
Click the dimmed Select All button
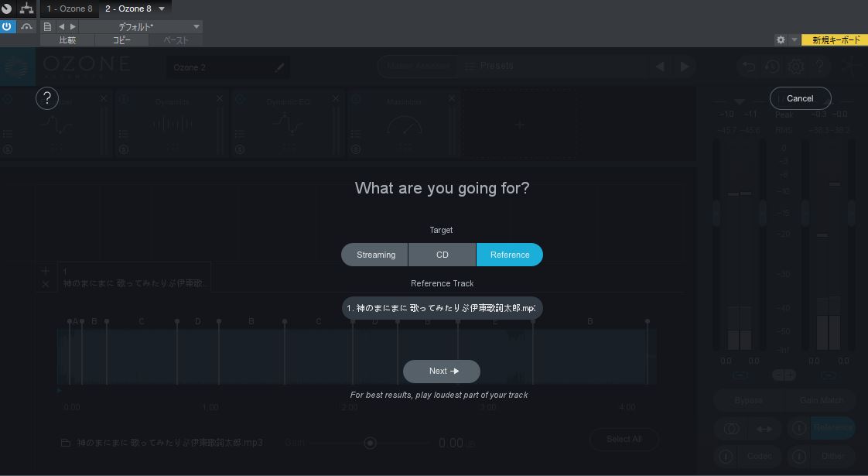pyautogui.click(x=624, y=439)
